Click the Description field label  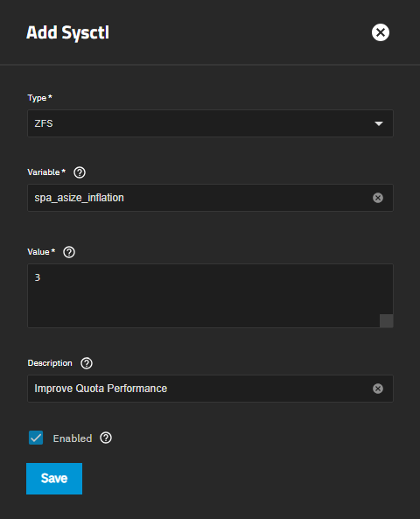point(50,363)
